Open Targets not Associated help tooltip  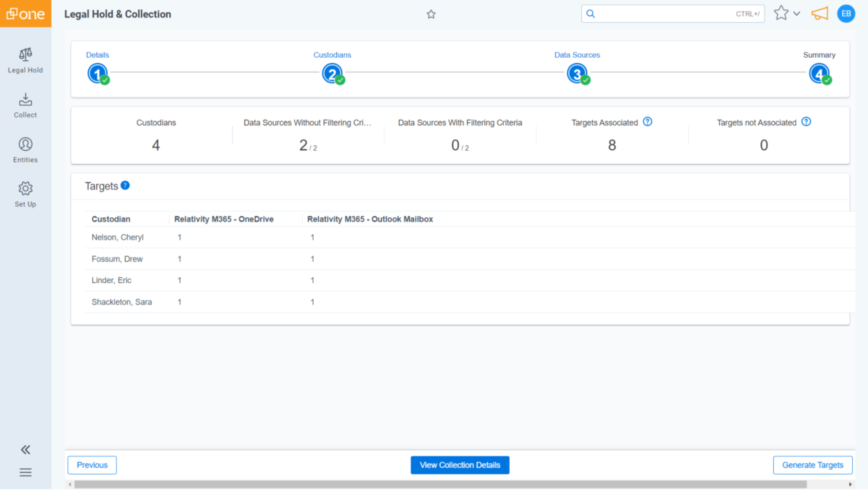(806, 122)
